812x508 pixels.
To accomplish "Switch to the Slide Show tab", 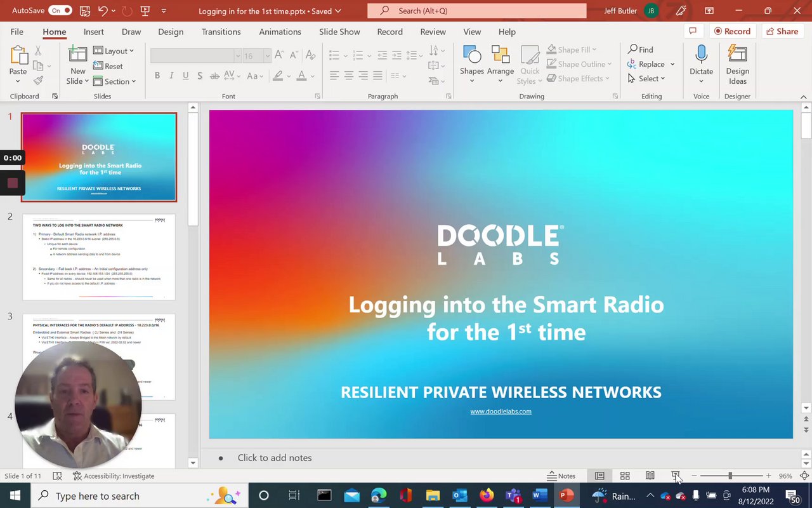I will pyautogui.click(x=339, y=32).
